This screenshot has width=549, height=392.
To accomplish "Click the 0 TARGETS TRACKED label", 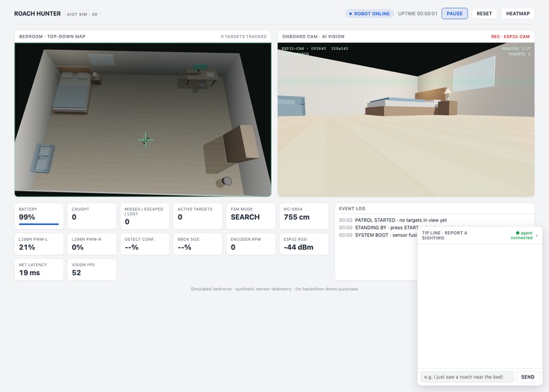I will point(244,36).
